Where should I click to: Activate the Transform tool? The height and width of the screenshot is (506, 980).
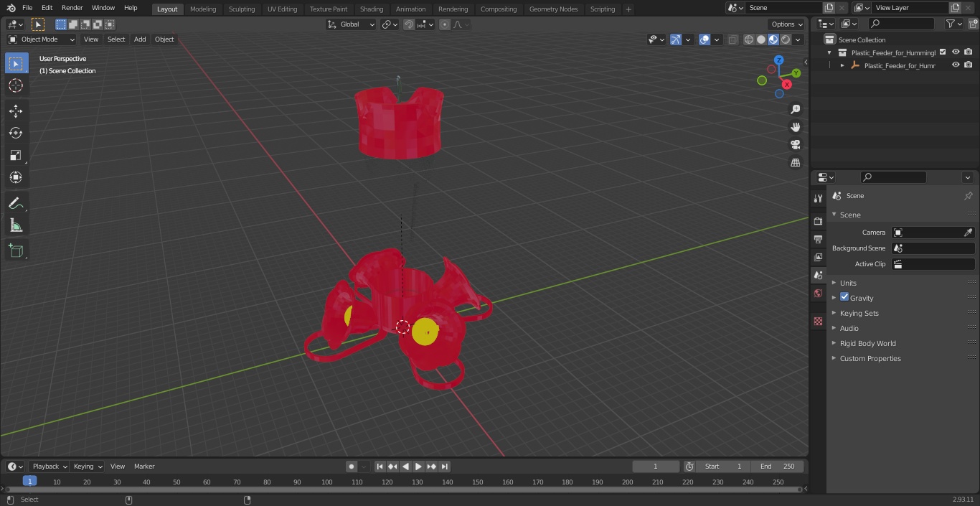[x=17, y=177]
